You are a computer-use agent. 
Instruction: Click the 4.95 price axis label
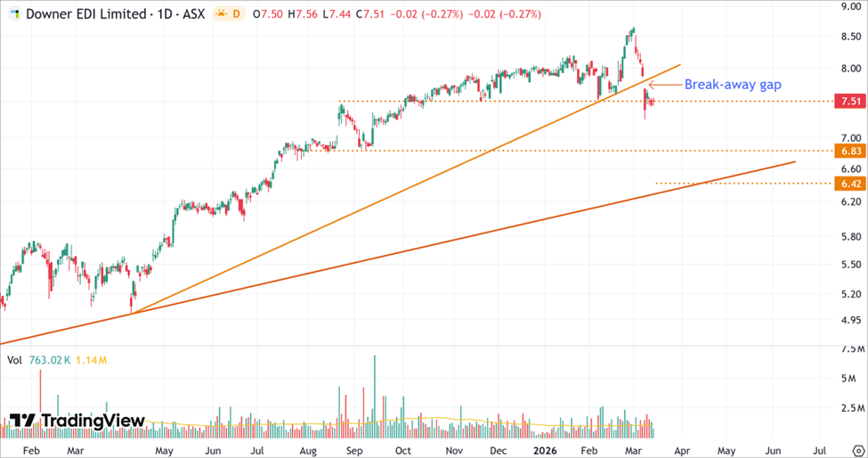[850, 320]
